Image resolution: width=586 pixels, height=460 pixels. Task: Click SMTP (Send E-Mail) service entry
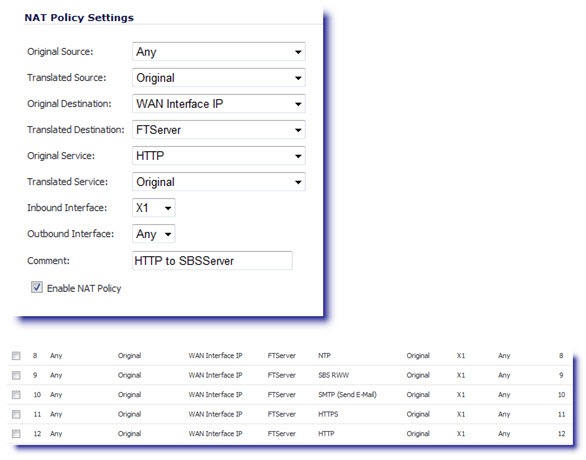click(347, 395)
